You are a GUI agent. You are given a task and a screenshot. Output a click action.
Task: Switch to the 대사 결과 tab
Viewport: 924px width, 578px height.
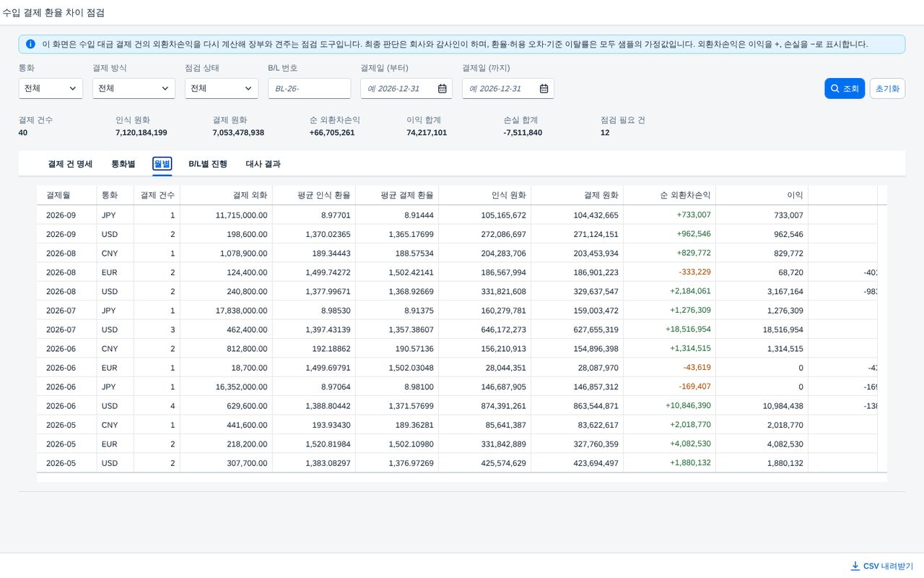(x=263, y=164)
